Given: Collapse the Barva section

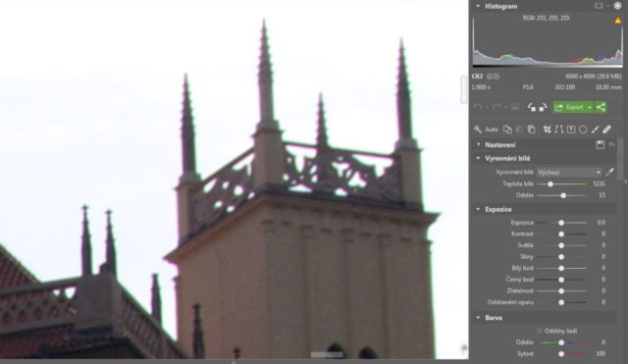Looking at the screenshot, I should coord(478,318).
